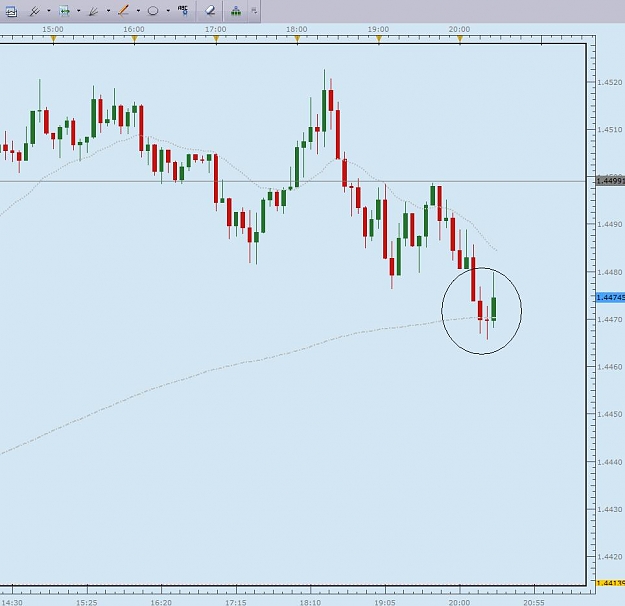The height and width of the screenshot is (606, 625).
Task: Activate the eraser tool
Action: click(x=210, y=11)
